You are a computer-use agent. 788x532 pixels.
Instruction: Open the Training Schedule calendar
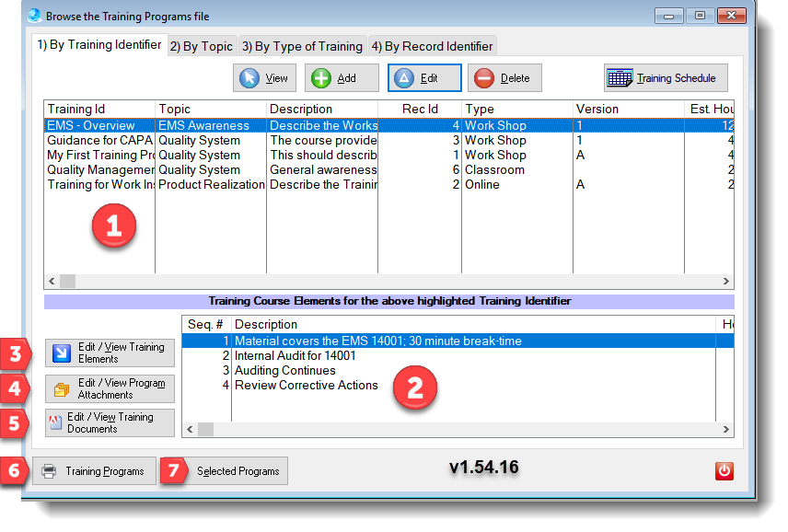click(x=666, y=78)
